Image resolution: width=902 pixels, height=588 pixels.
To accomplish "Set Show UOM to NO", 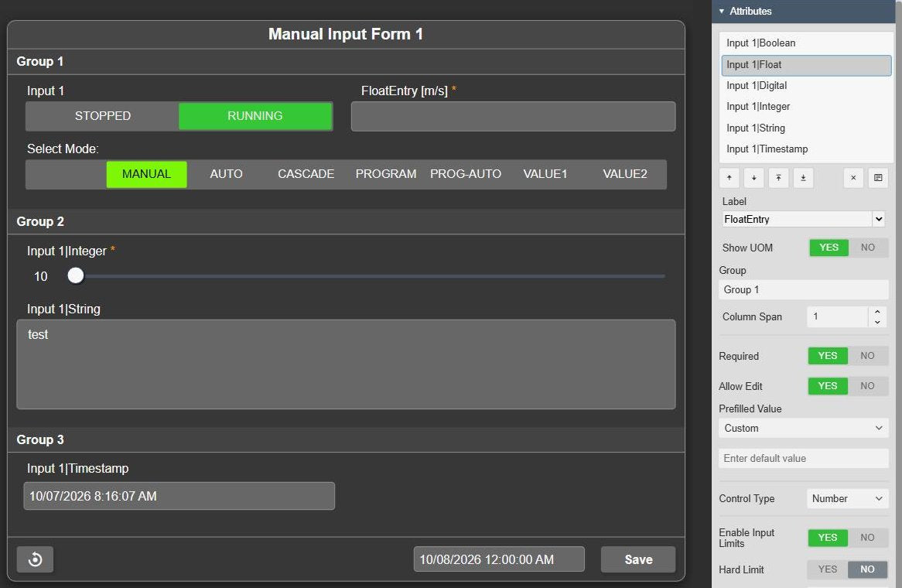I will (x=868, y=248).
